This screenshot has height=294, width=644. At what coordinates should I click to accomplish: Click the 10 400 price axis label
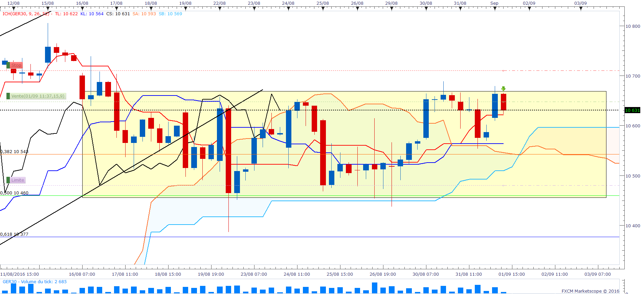633,226
